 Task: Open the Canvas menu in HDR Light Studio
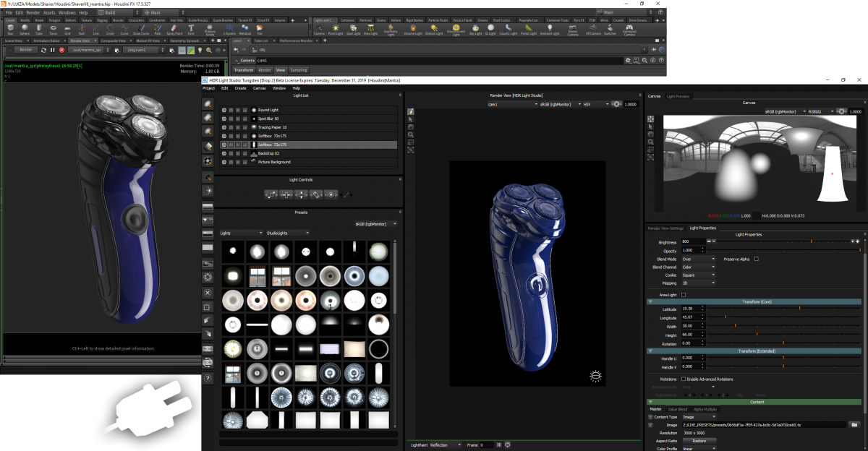tap(258, 87)
